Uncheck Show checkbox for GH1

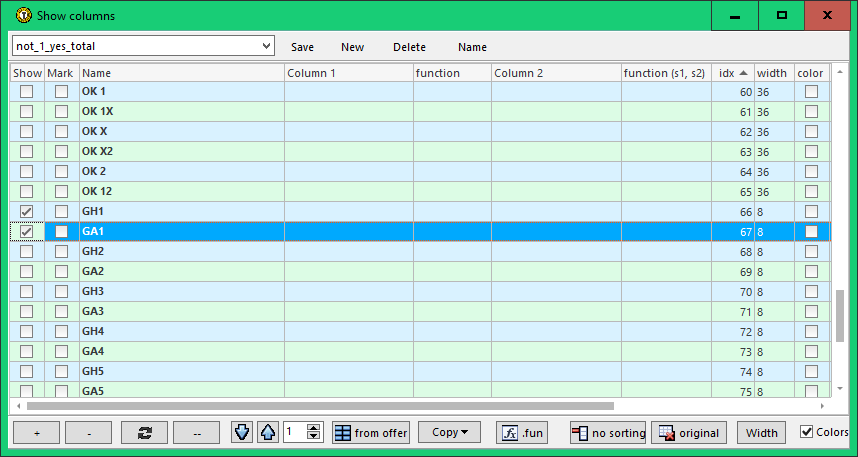click(x=27, y=211)
